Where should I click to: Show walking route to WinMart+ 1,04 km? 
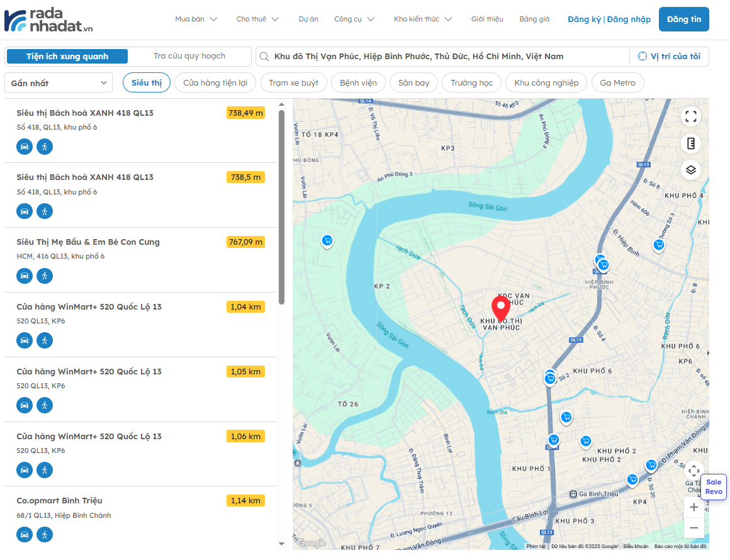[x=45, y=340]
